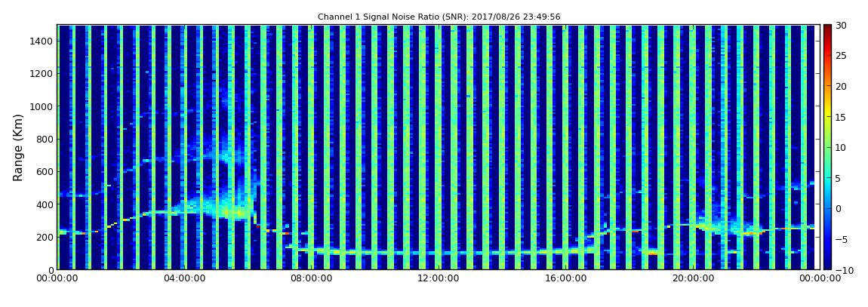
Task: Click the dark blue bottom of the SNR colorbar
Action: (827, 265)
